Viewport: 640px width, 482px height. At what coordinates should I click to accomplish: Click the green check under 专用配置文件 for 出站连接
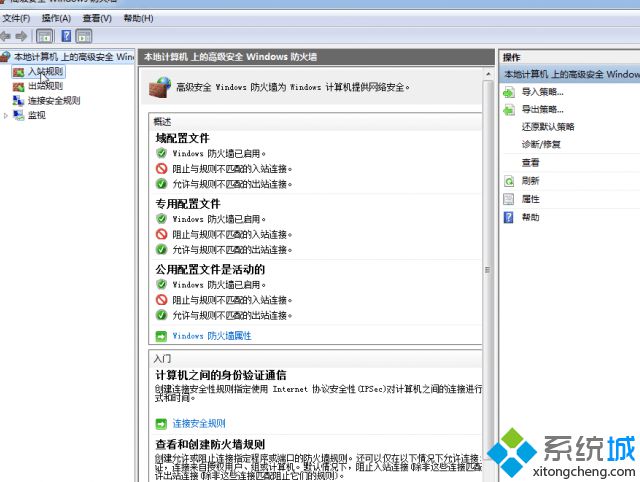point(162,249)
